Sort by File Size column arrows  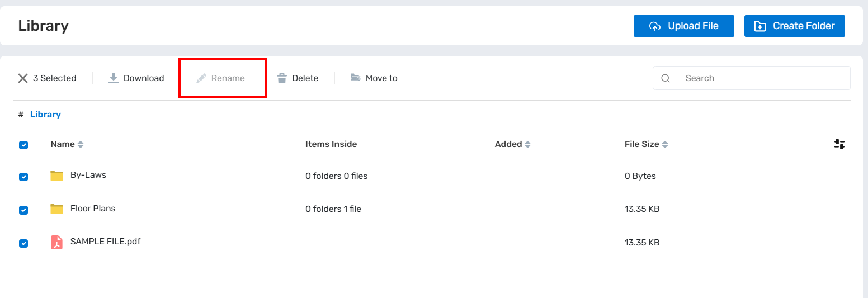coord(665,145)
